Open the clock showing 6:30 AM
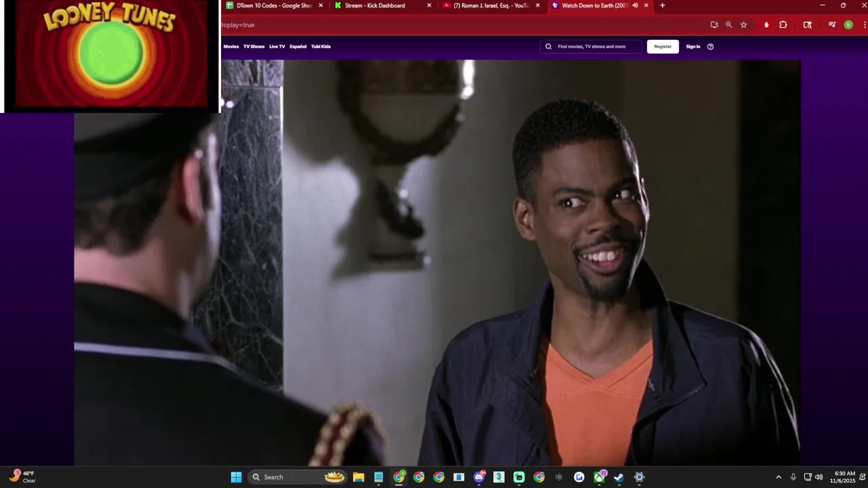 [844, 477]
